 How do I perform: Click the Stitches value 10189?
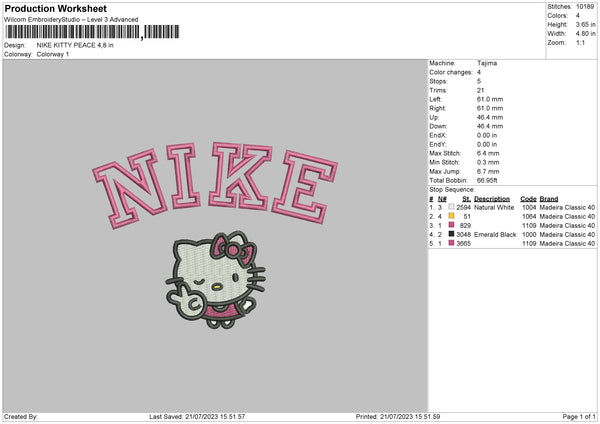point(585,7)
